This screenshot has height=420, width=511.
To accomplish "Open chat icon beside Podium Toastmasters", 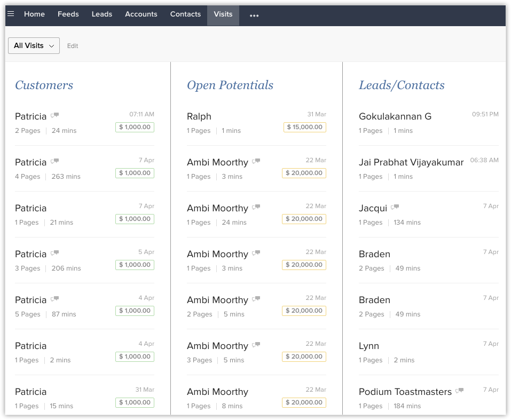I will [459, 391].
